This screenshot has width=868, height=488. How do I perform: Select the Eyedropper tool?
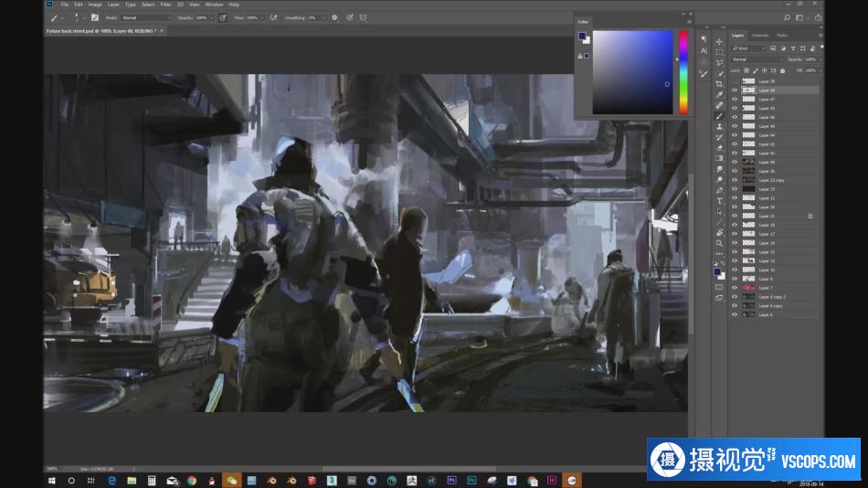[x=719, y=95]
